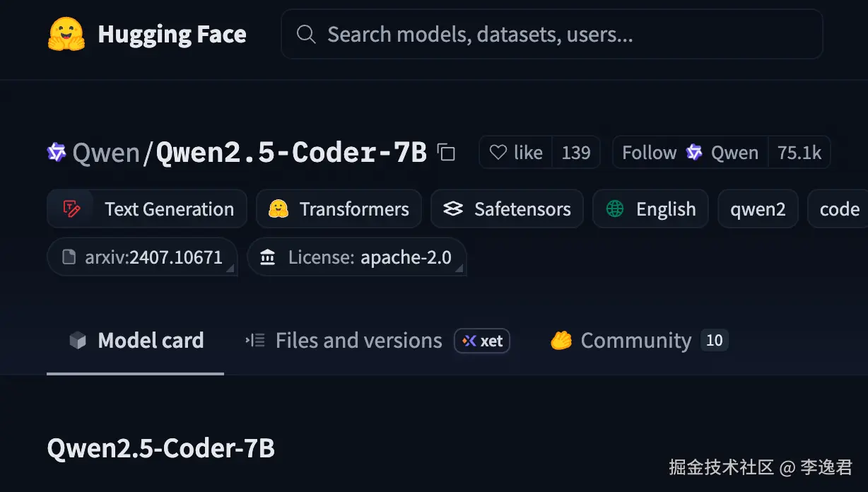Click the magnifier search icon
The width and height of the screenshot is (868, 492).
(x=306, y=34)
